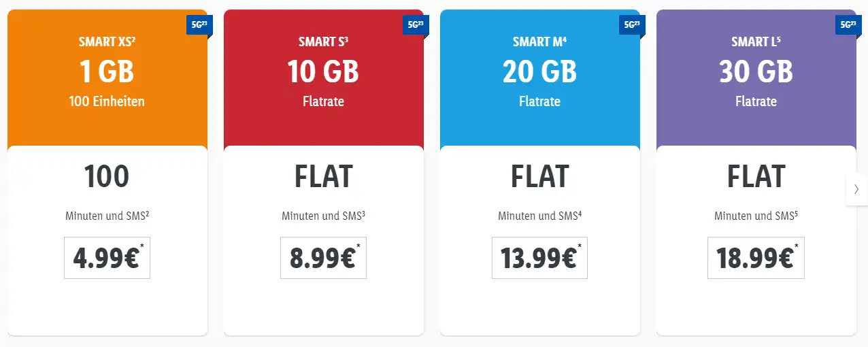This screenshot has width=868, height=347.
Task: Open the SMART XS tariff title
Action: [x=107, y=42]
